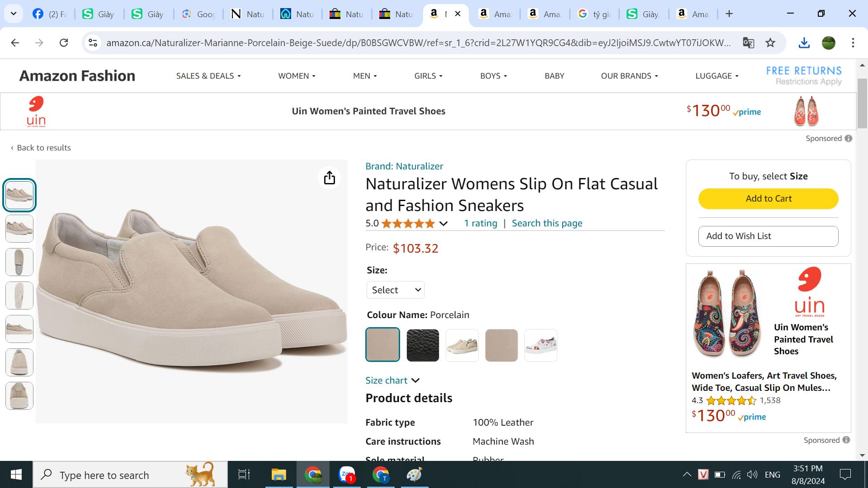Open the WOMEN menu in Amazon Fashion
868x488 pixels.
[297, 76]
